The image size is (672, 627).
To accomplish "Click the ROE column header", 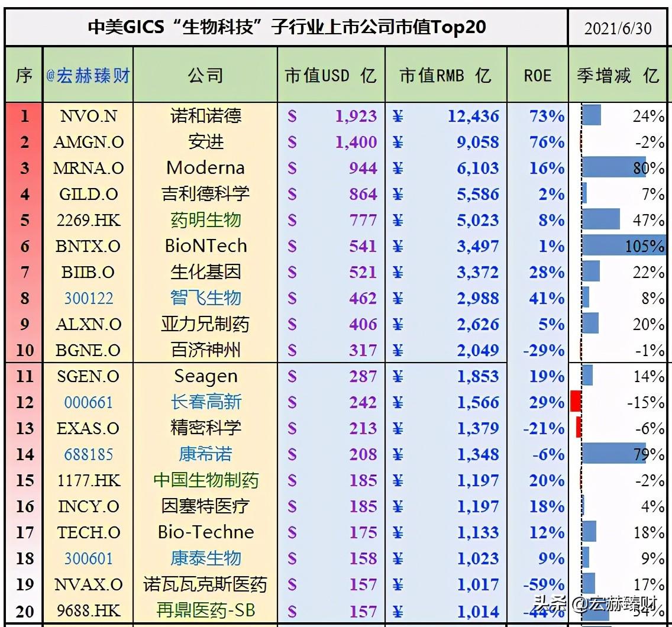I will pyautogui.click(x=537, y=75).
